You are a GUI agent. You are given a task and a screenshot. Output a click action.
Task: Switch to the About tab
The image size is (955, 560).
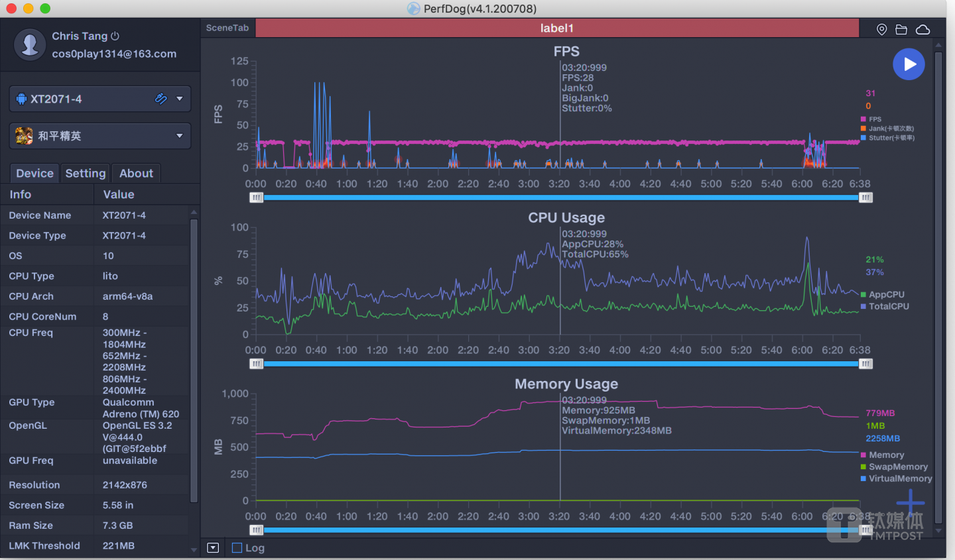[x=136, y=173]
